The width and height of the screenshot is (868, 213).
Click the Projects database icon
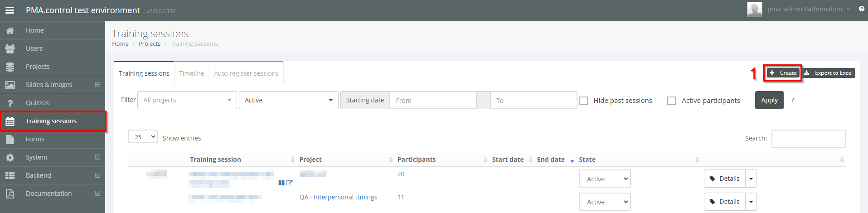[10, 67]
